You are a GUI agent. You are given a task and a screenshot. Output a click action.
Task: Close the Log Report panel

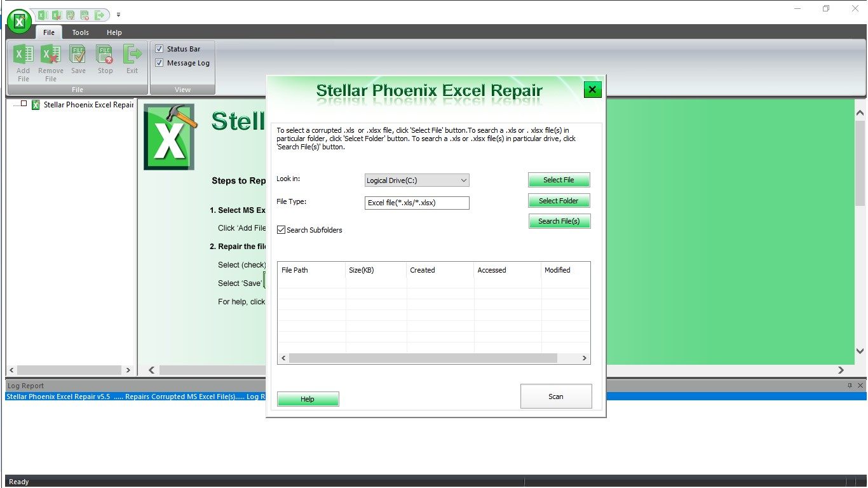pyautogui.click(x=861, y=386)
